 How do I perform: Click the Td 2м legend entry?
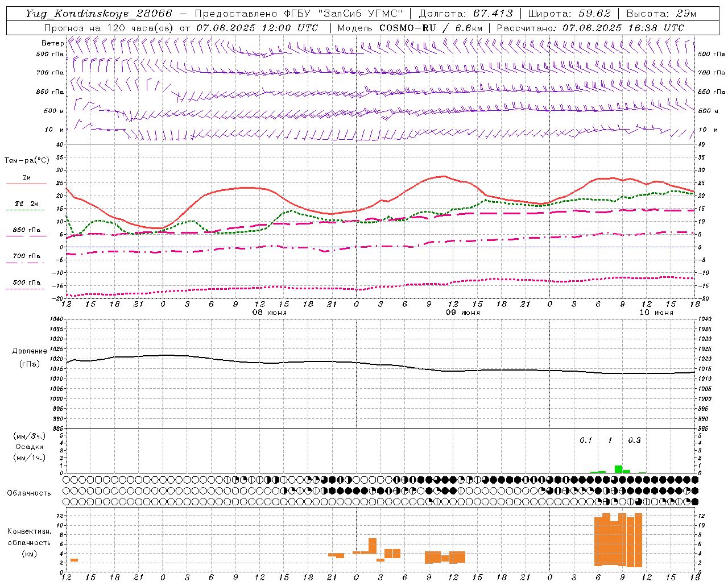27,203
